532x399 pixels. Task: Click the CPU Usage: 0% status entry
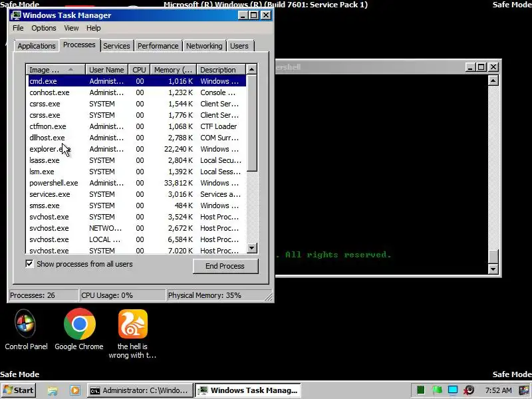[122, 295]
